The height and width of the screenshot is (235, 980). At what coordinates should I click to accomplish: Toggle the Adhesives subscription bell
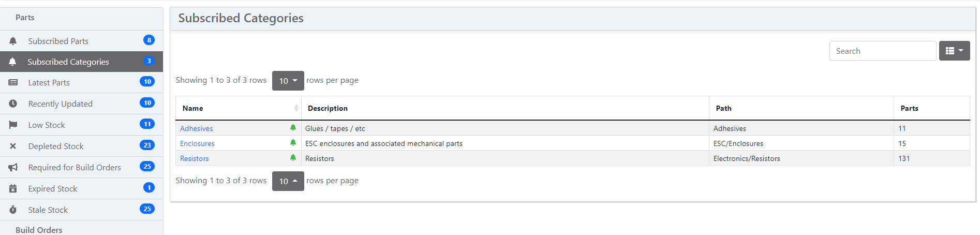point(293,128)
